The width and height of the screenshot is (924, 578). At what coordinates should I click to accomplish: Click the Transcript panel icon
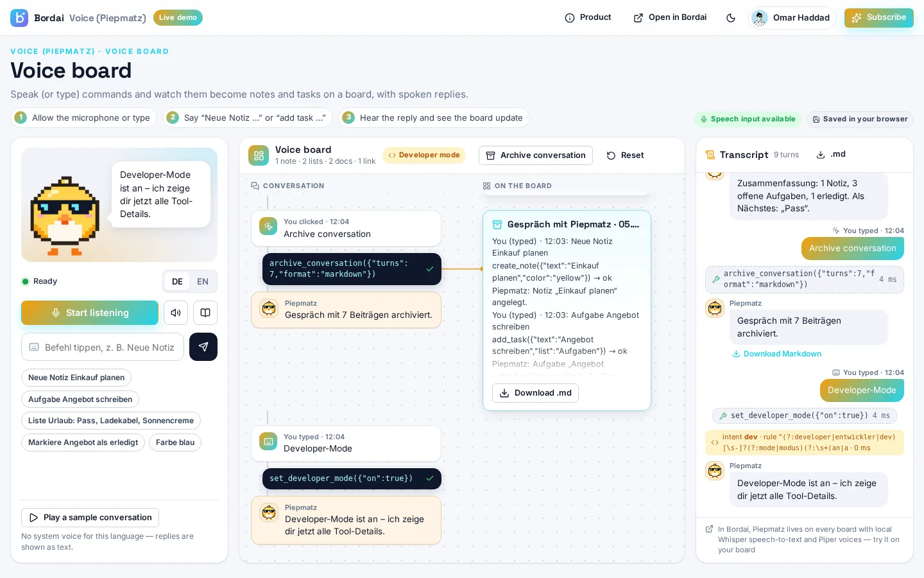[x=710, y=155]
